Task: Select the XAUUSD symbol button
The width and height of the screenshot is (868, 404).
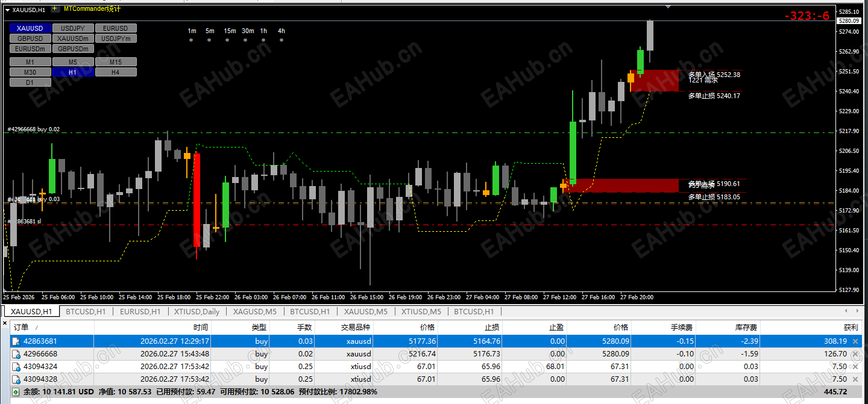Action: tap(30, 28)
